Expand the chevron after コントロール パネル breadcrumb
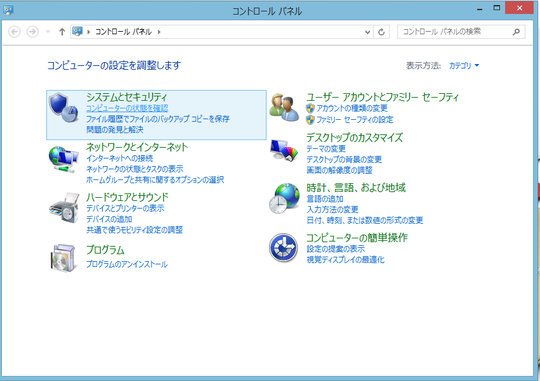 [159, 32]
